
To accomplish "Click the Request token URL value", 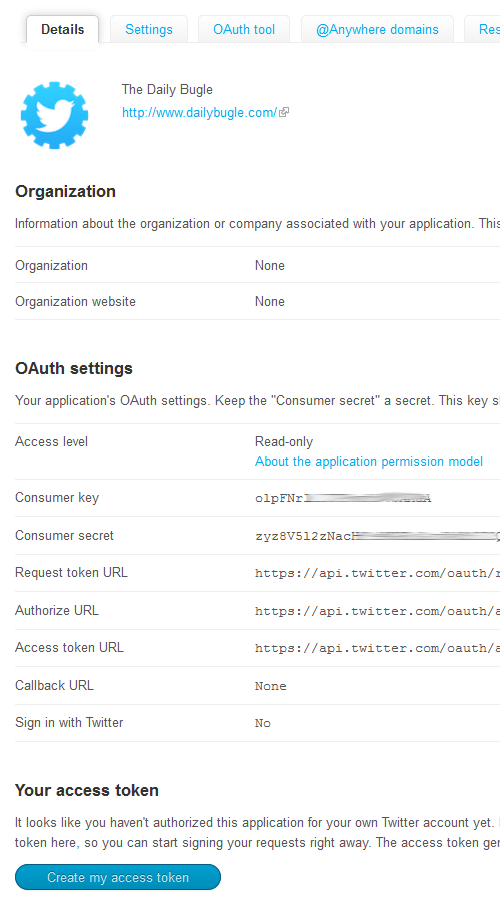I will pos(377,573).
